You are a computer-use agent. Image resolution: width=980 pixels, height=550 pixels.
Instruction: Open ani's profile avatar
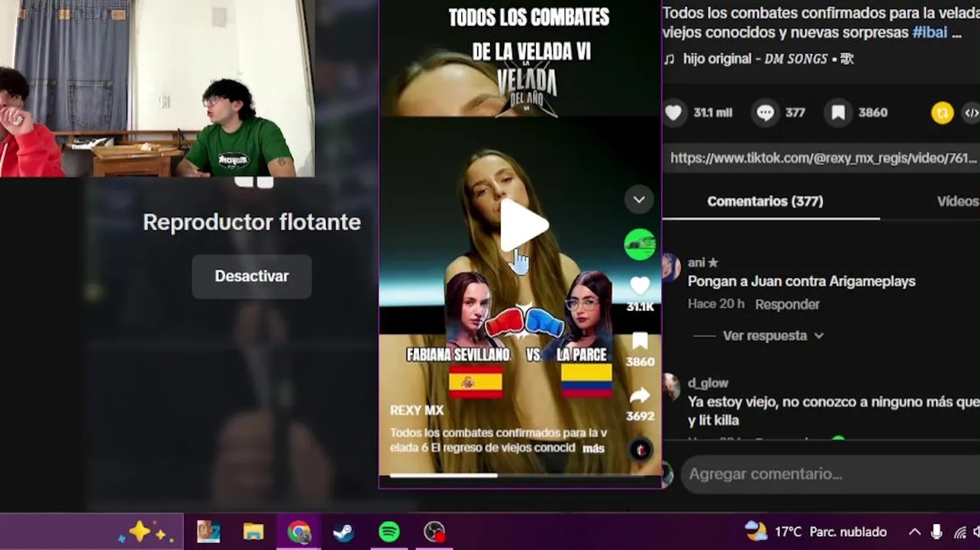pos(671,267)
